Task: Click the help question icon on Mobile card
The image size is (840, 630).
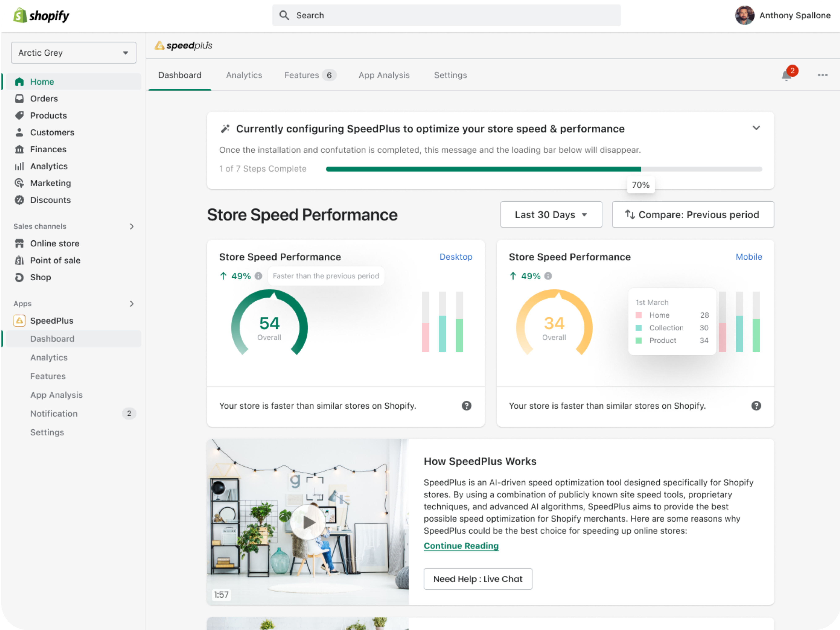Action: pos(756,406)
